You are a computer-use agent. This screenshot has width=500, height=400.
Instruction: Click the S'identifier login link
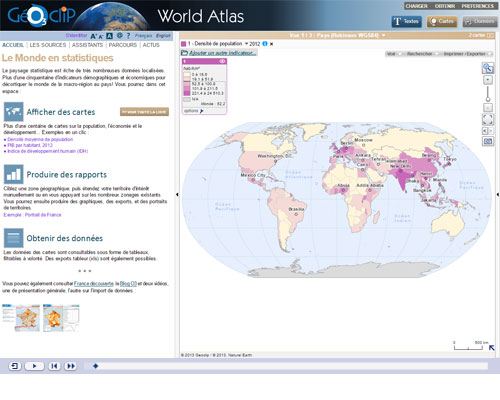pos(76,35)
